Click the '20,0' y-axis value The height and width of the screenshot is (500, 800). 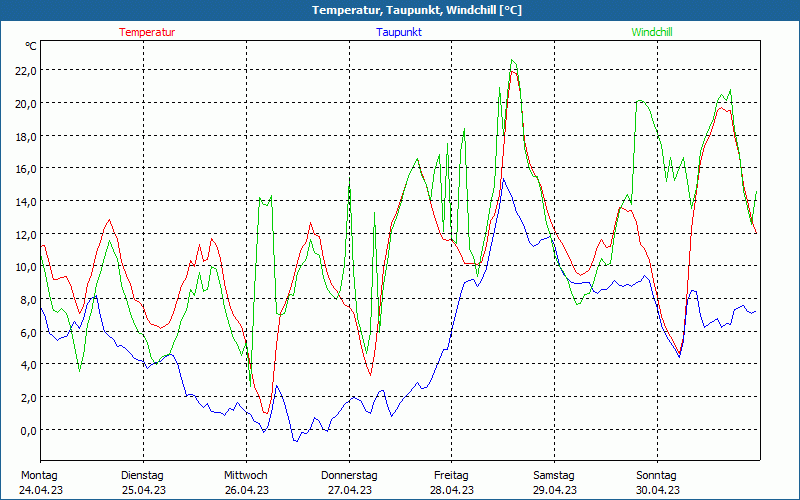click(x=26, y=104)
